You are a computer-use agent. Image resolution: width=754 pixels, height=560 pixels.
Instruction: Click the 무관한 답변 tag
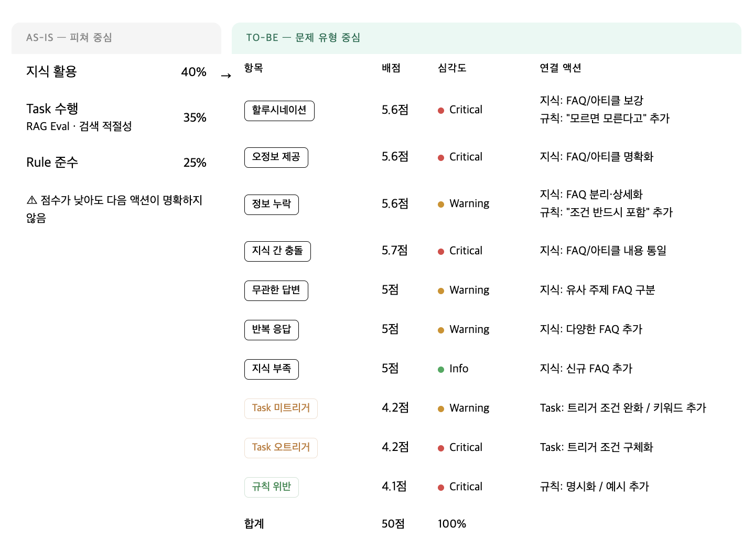pos(276,290)
